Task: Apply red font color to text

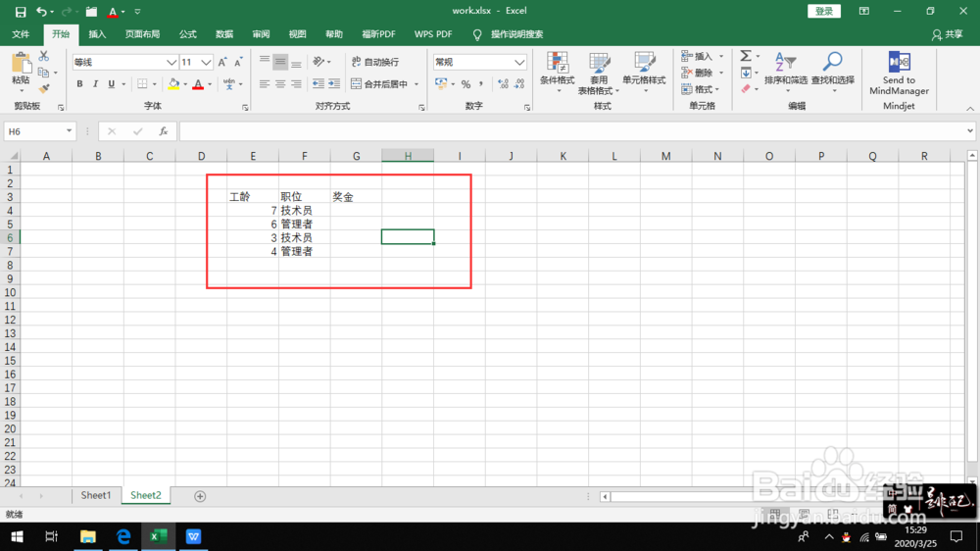Action: [198, 83]
